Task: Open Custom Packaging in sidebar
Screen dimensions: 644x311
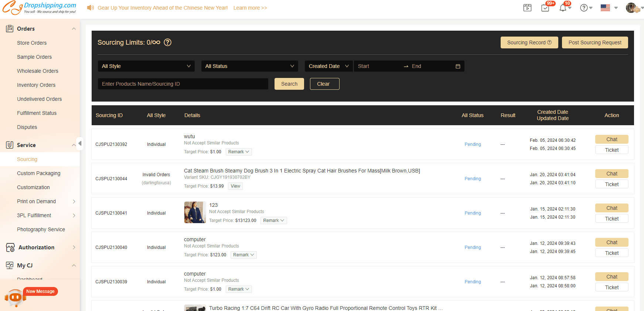Action: 38,173
